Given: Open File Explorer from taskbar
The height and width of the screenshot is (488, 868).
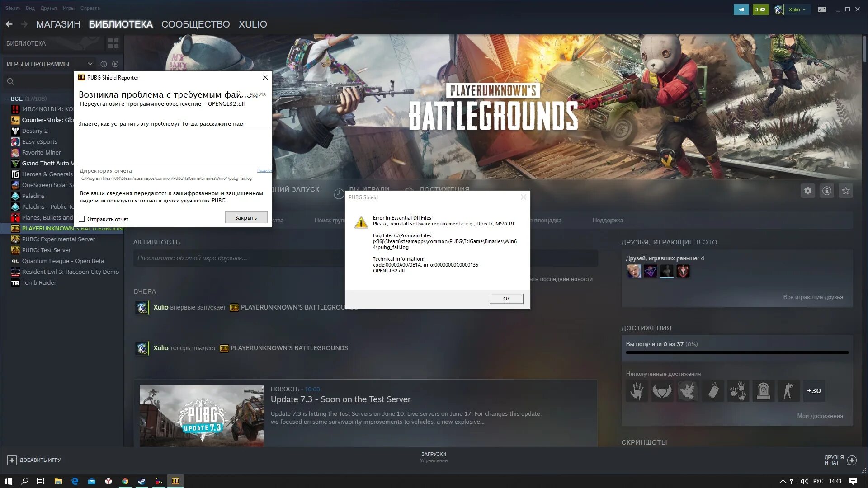Looking at the screenshot, I should click(58, 481).
